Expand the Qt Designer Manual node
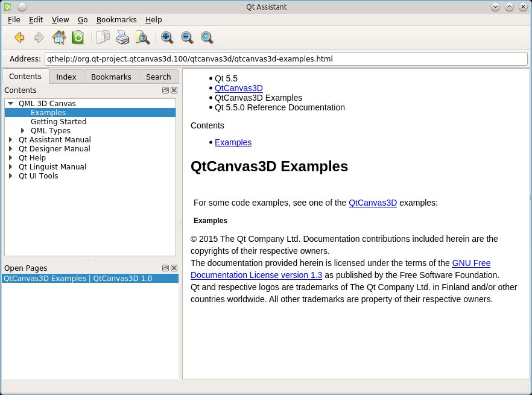The height and width of the screenshot is (395, 532). [11, 149]
